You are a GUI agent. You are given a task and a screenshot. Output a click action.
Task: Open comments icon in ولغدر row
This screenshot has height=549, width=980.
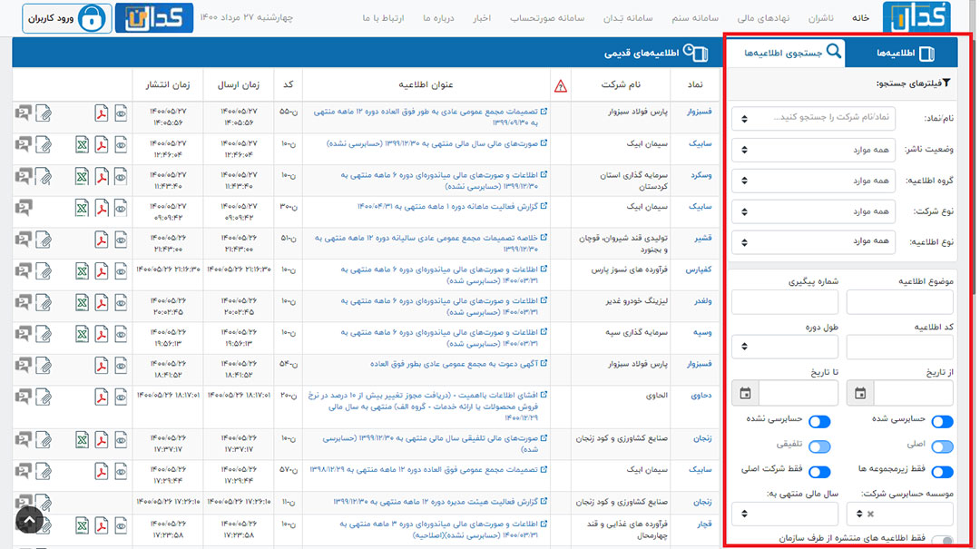point(23,303)
